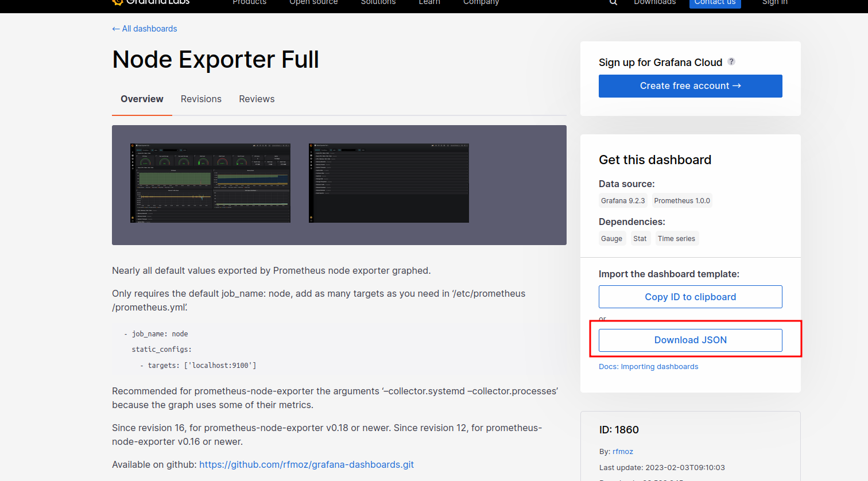This screenshot has height=481, width=868.
Task: Open the first dashboard screenshot thumbnail
Action: (210, 183)
